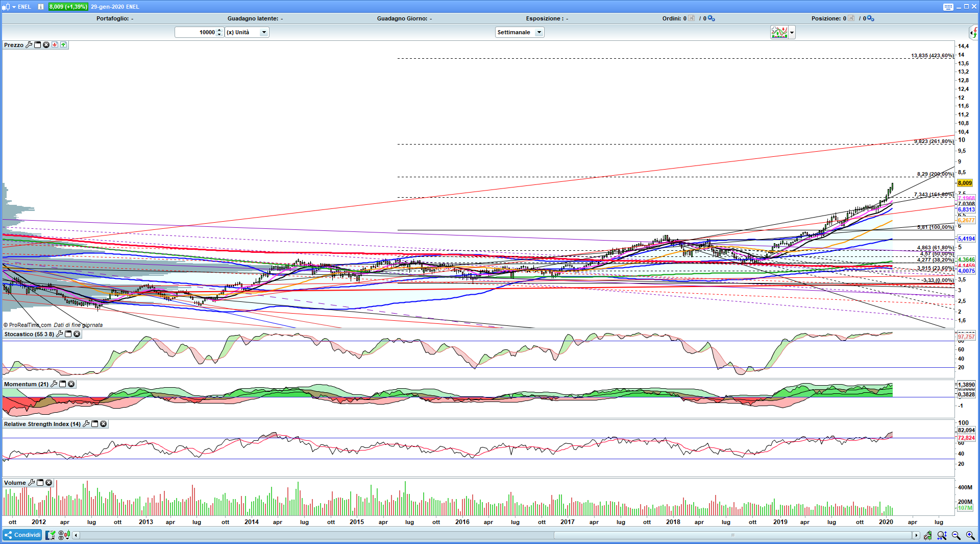Move the Prezzo panel up with green arrow

coord(63,45)
